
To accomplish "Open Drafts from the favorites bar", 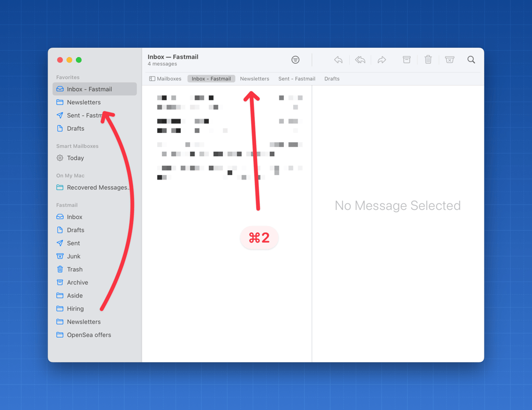I will point(332,79).
